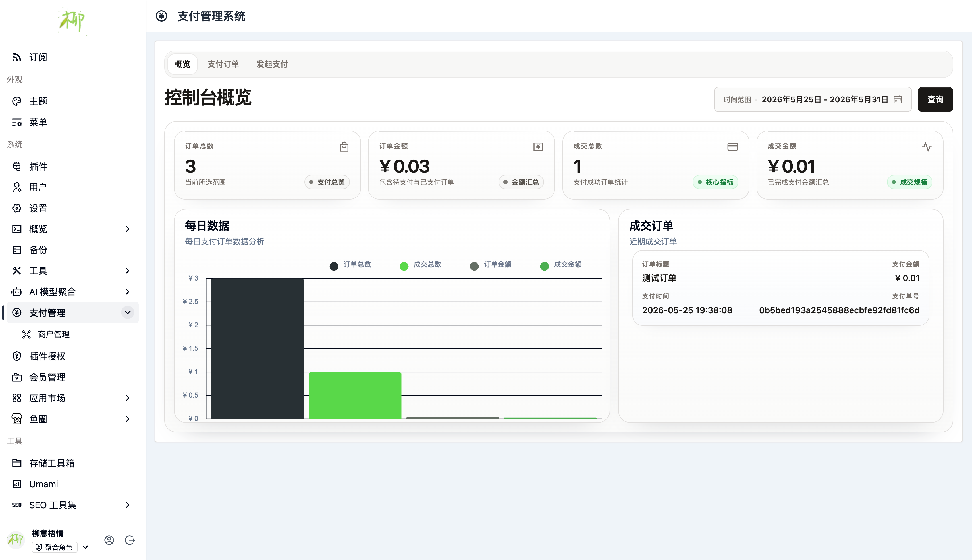This screenshot has height=560, width=972.
Task: Click yen receipt icon on 订单金额 card
Action: point(538,147)
